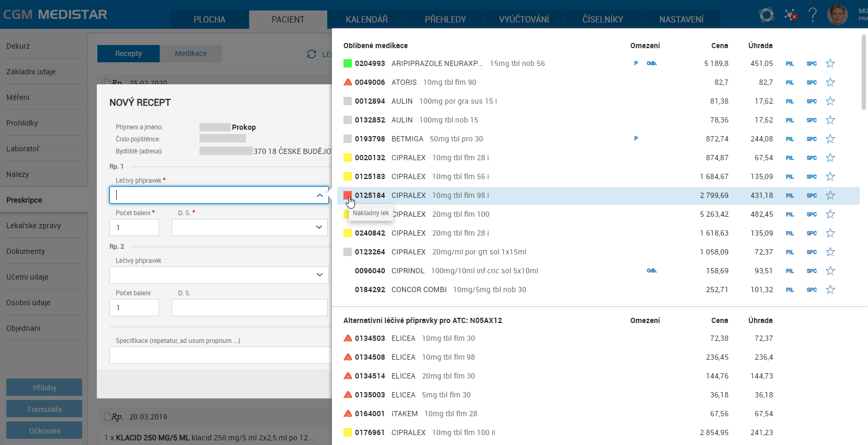
Task: Click Odb. restriction icon on ARIPIPRAZOLE row
Action: pyautogui.click(x=652, y=63)
